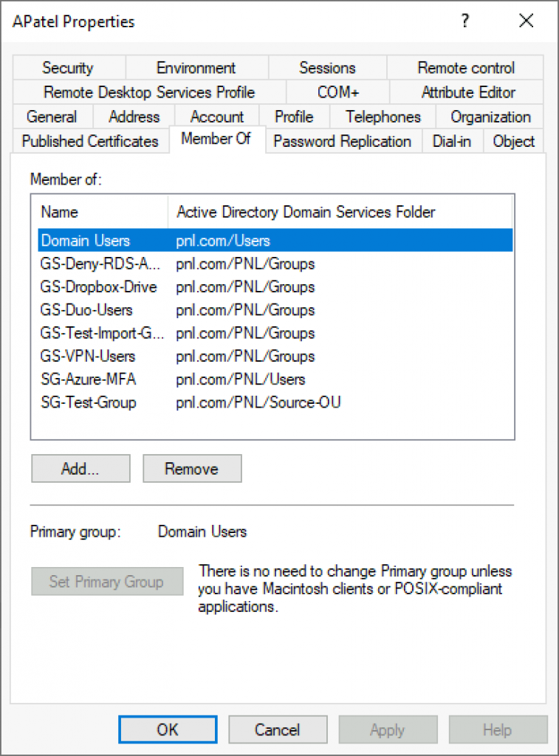Click the context help question mark icon
This screenshot has width=559, height=756.
coord(464,21)
